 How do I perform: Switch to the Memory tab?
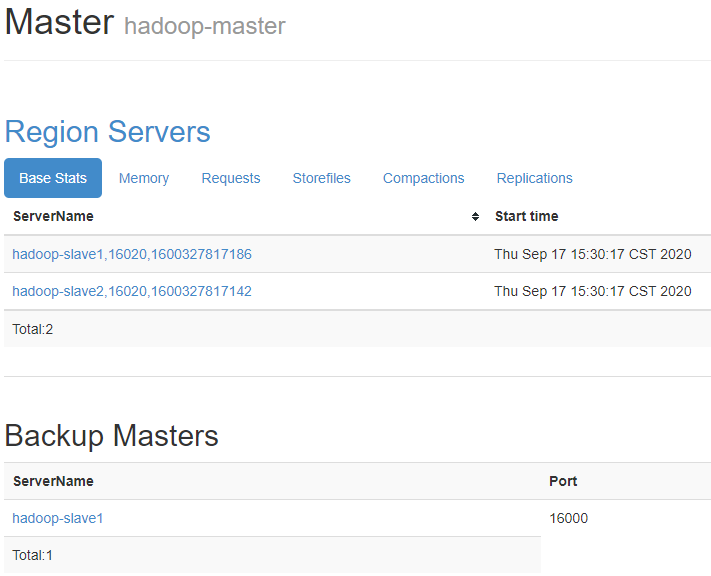pyautogui.click(x=144, y=178)
